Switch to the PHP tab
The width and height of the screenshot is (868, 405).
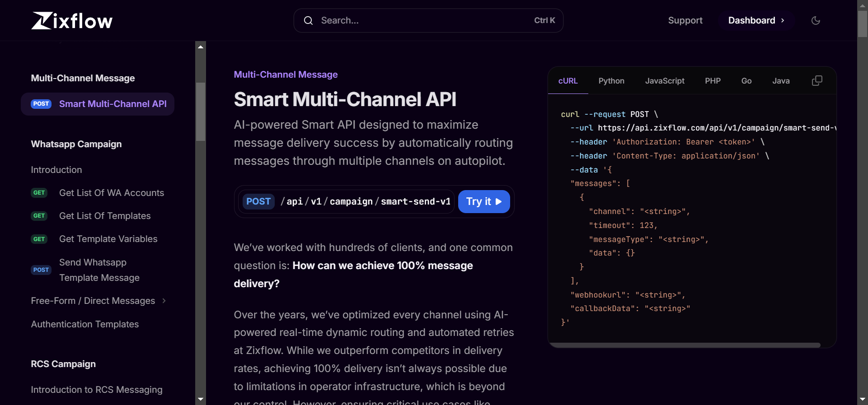coord(713,81)
